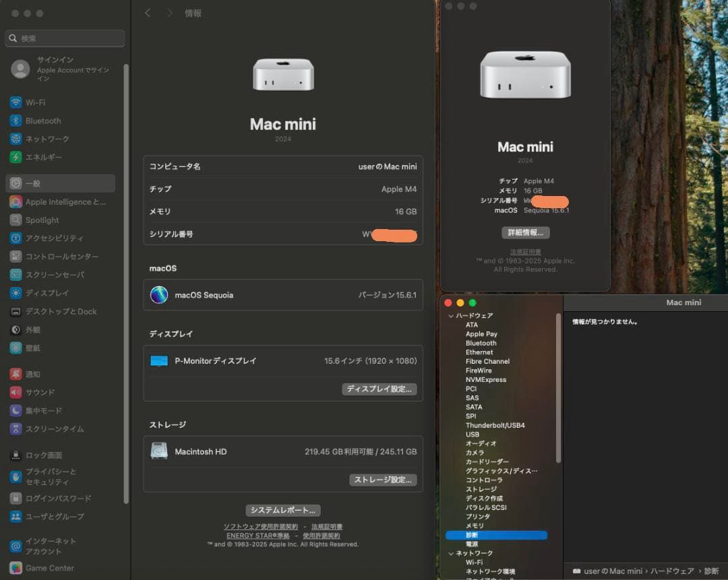
Task: Click the コンピュータ名 row value
Action: tap(387, 166)
